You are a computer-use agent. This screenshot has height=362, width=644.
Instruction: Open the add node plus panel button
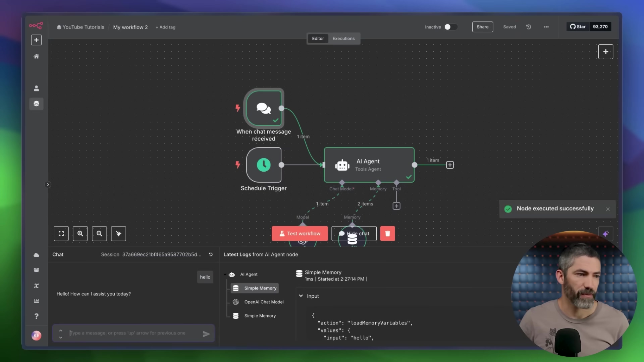point(606,52)
